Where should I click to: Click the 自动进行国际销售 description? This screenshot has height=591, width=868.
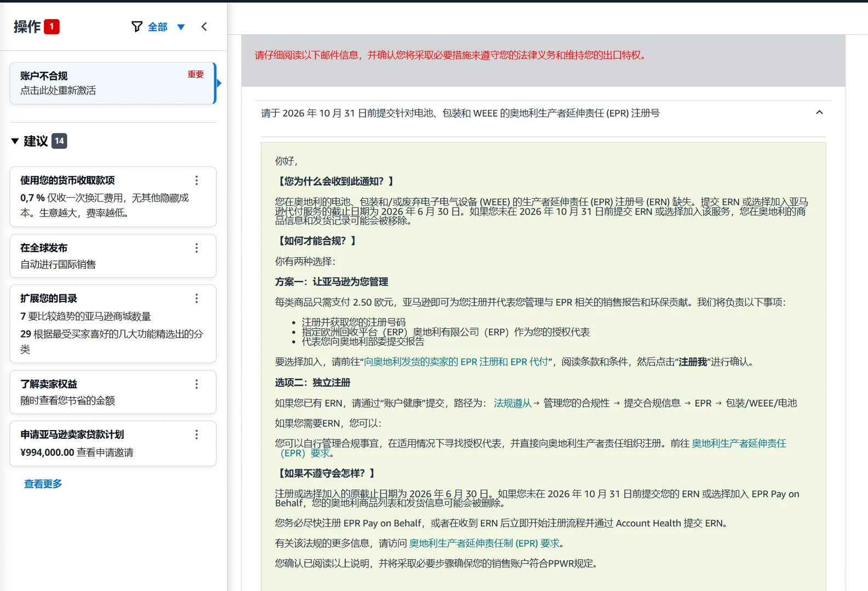pos(58,264)
